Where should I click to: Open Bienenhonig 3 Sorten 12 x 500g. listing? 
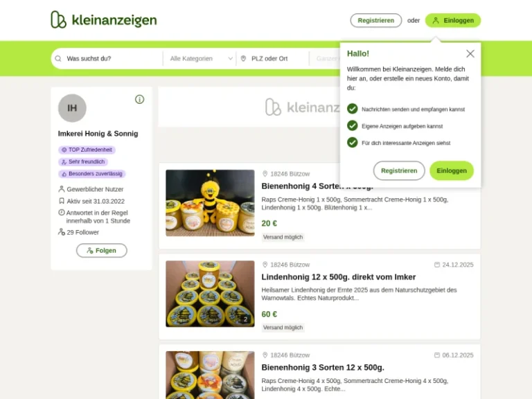[323, 367]
